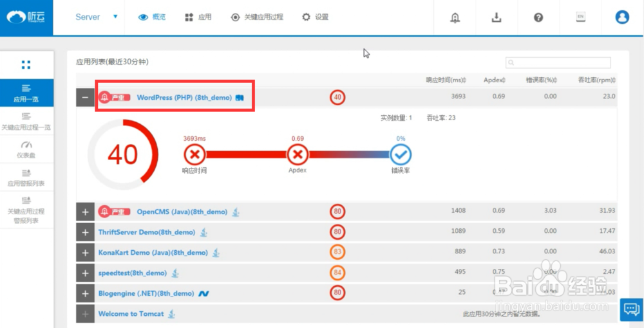Viewport: 644px width, 328px height.
Task: Click the WordPress health score 40 badge
Action: (x=337, y=97)
